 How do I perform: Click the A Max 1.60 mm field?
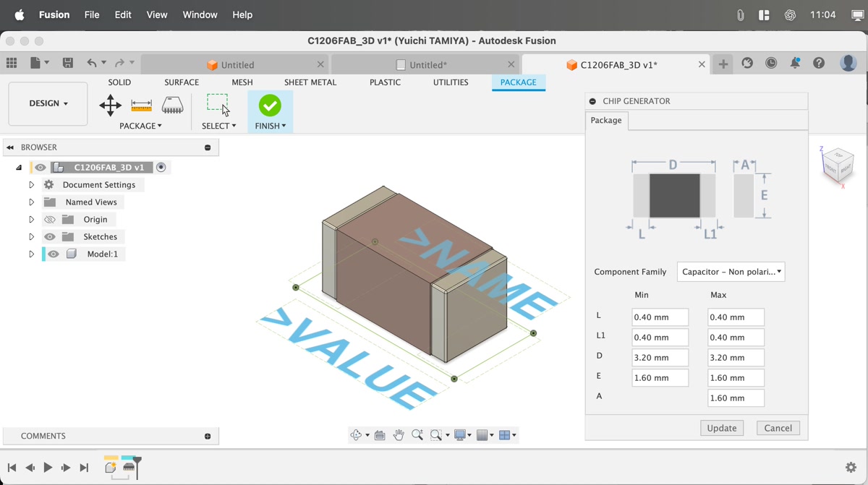(736, 398)
